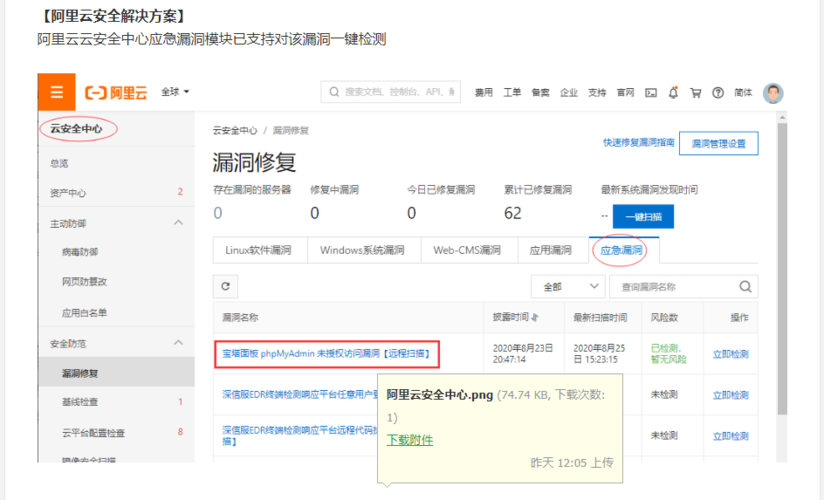Screen dimensions: 824x500
Task: Open the 支持 menu
Action: (597, 93)
